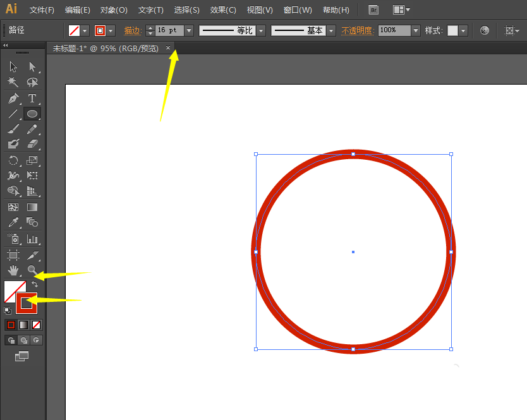Viewport: 527px width, 420px height.
Task: Select the Gradient tool
Action: (x=32, y=207)
